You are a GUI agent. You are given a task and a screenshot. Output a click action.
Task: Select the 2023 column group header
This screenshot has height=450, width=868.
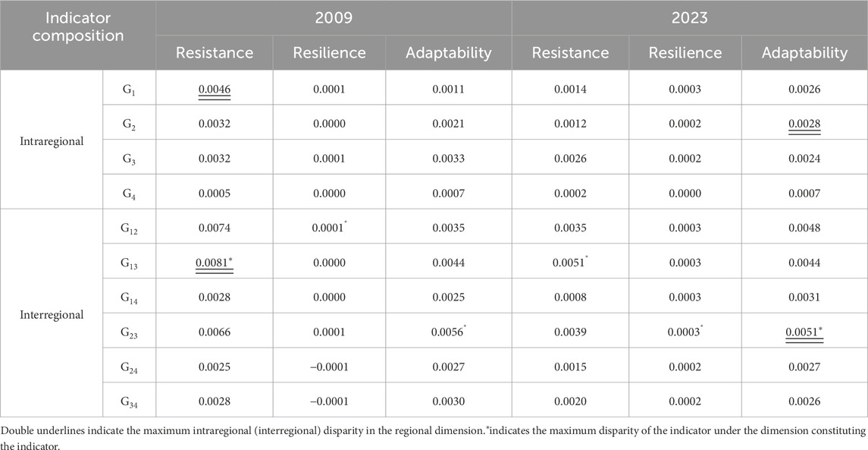[x=690, y=17]
